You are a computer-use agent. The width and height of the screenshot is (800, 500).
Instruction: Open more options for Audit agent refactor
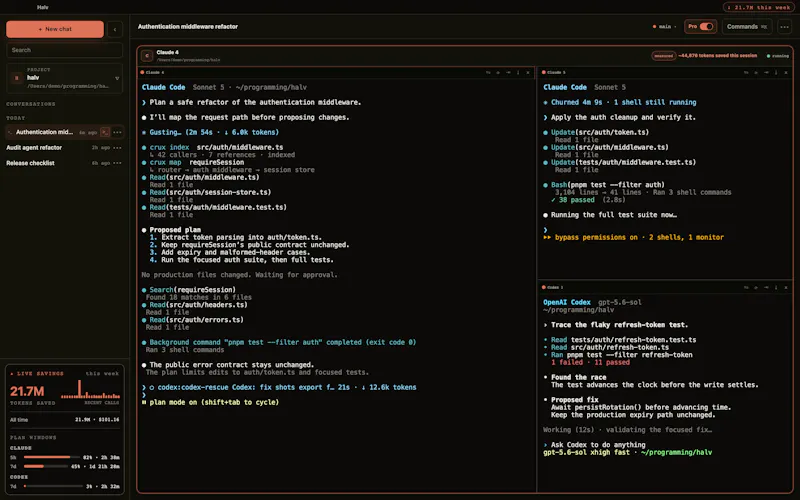(x=117, y=147)
